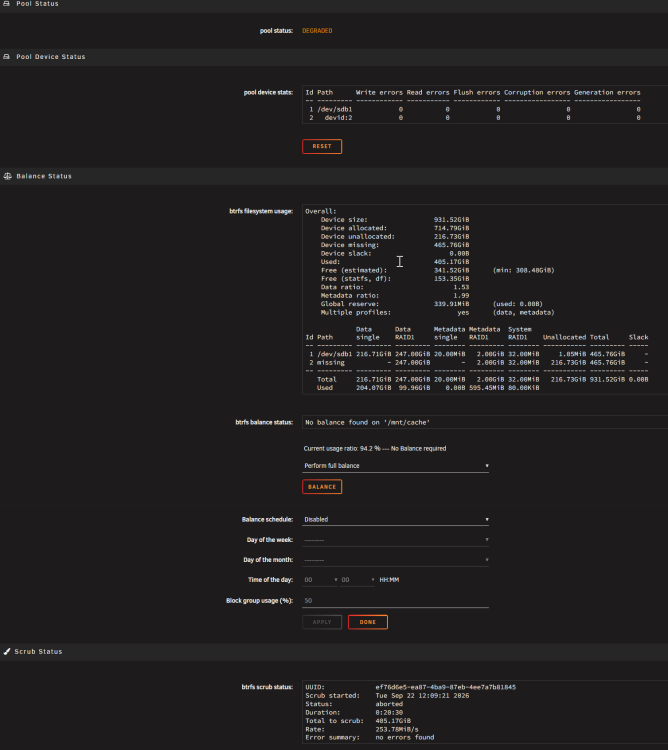Click the DEGRADED pool status text
This screenshot has width=668, height=750.
(x=317, y=31)
